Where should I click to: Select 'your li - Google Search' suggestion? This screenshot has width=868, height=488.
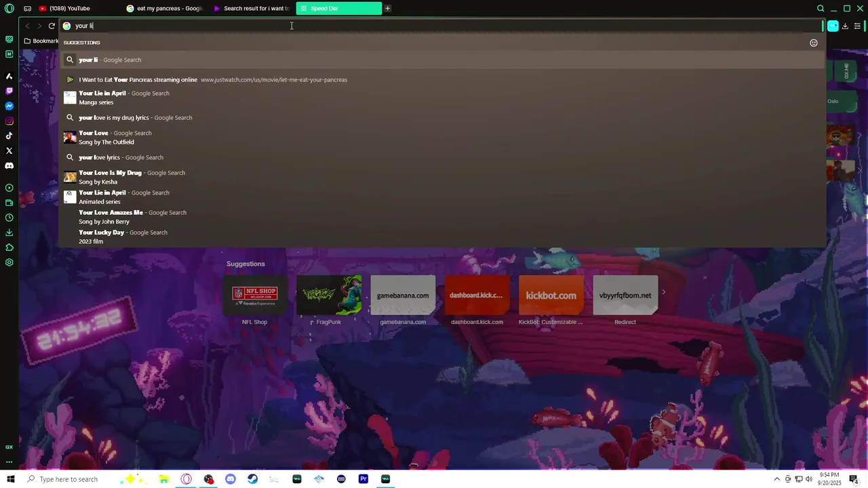pyautogui.click(x=442, y=60)
